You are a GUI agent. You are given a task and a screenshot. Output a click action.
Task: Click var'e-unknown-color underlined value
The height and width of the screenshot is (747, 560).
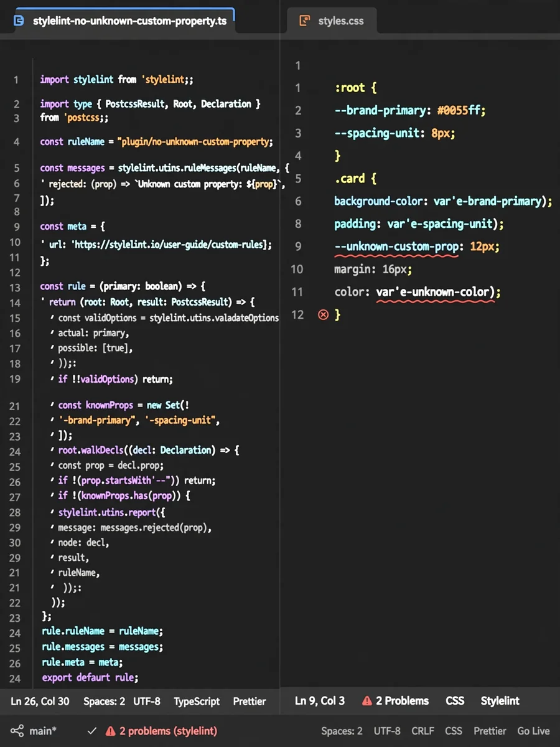pos(436,292)
